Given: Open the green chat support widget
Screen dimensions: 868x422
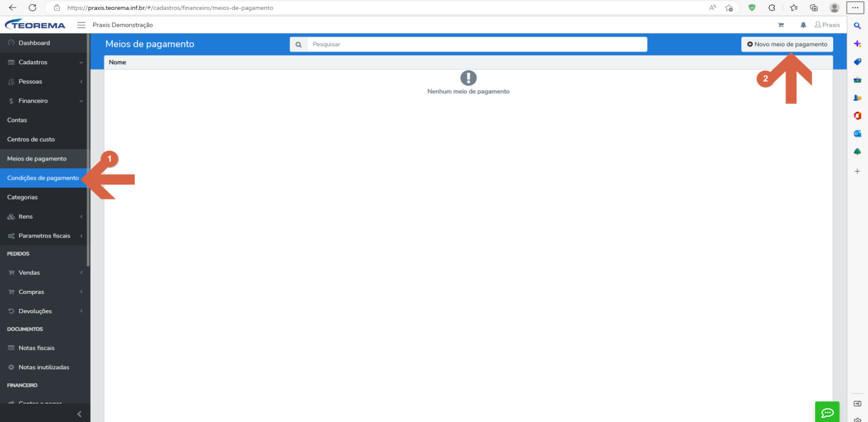Looking at the screenshot, I should coord(827,412).
